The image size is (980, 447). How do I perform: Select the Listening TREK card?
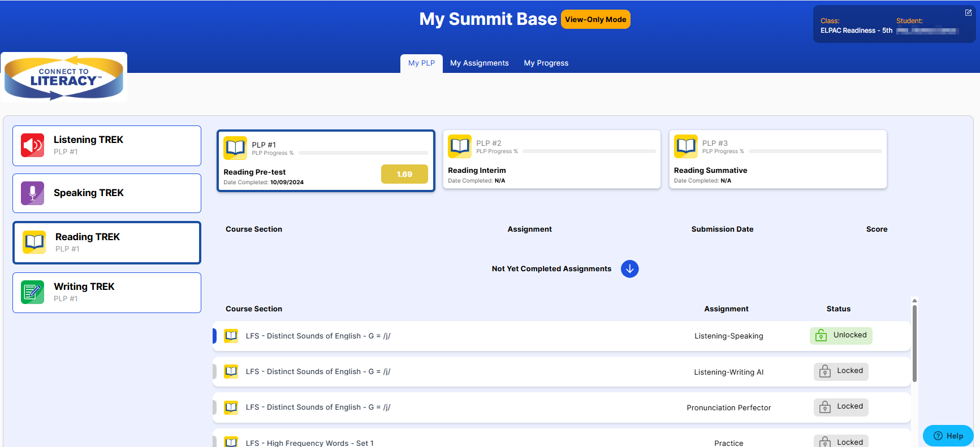coord(107,146)
